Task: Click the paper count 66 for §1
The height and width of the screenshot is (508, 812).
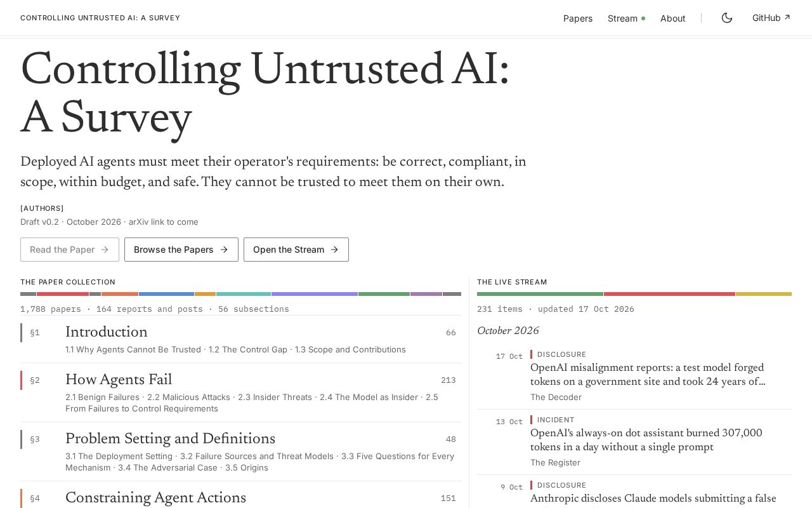Action: coord(451,333)
